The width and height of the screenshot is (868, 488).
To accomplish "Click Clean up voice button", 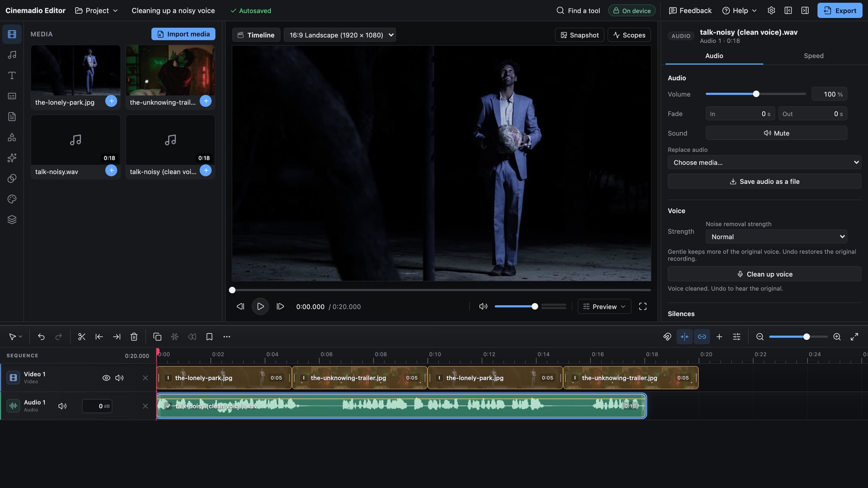I will (x=764, y=274).
